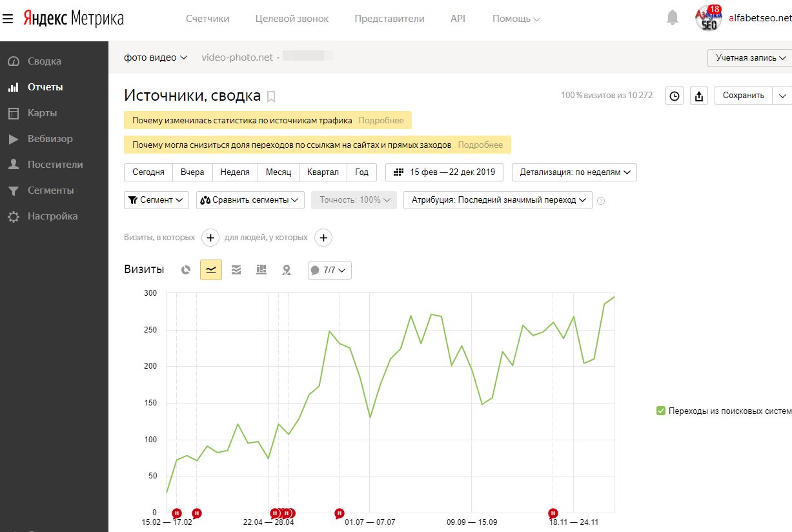Open the Атрибуция dropdown
The image size is (792, 532).
(x=498, y=200)
